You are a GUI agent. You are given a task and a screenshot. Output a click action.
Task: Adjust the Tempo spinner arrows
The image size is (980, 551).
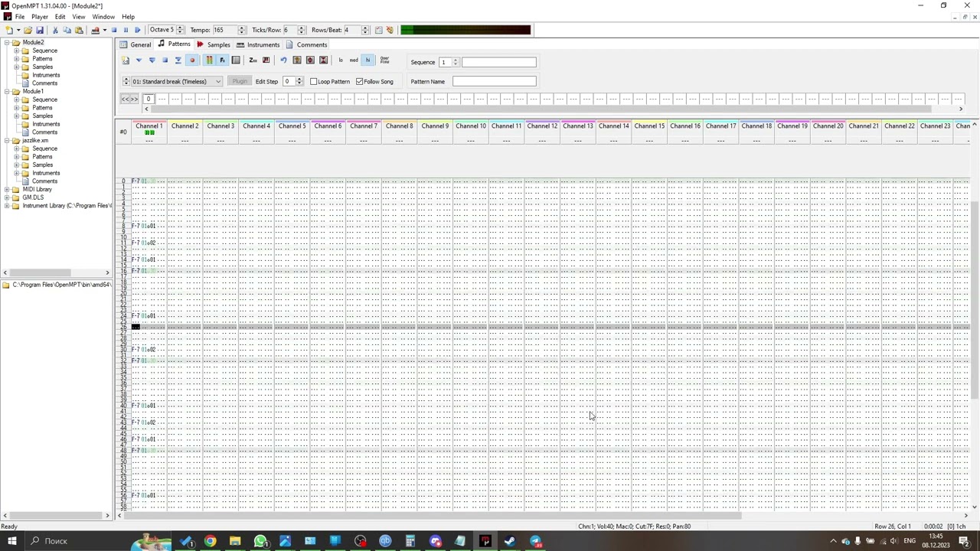point(242,30)
